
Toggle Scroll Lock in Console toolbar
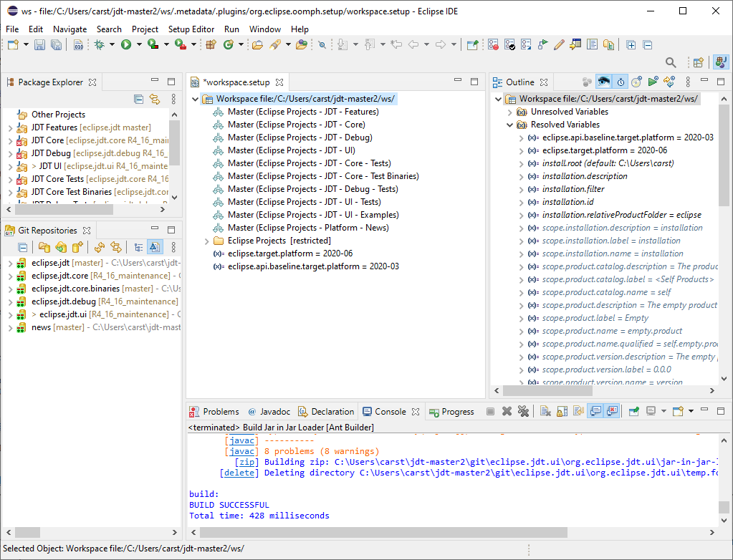click(562, 412)
